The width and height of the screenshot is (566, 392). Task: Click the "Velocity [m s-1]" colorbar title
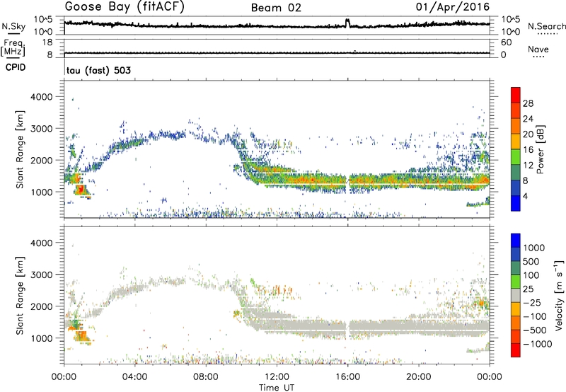(x=559, y=295)
